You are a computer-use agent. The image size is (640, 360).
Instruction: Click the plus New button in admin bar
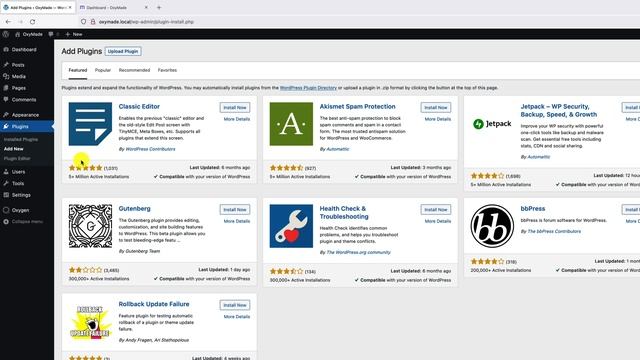coord(74,34)
